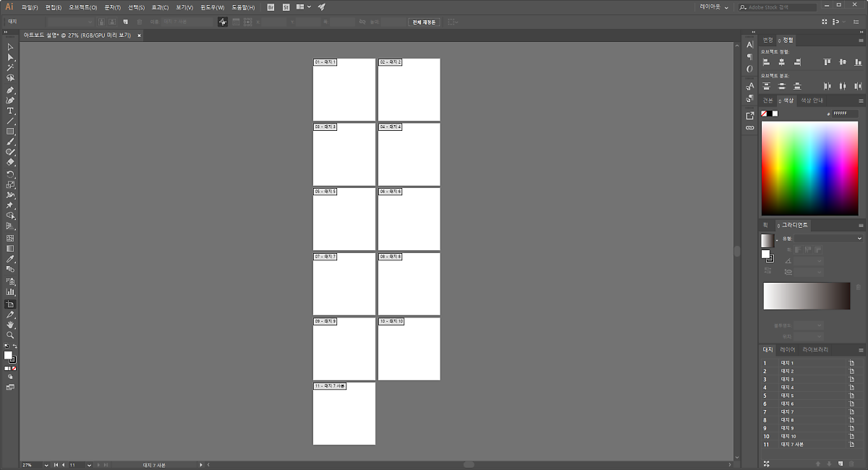
Task: Click the new artboard icon in Artboards panel
Action: (x=841, y=463)
